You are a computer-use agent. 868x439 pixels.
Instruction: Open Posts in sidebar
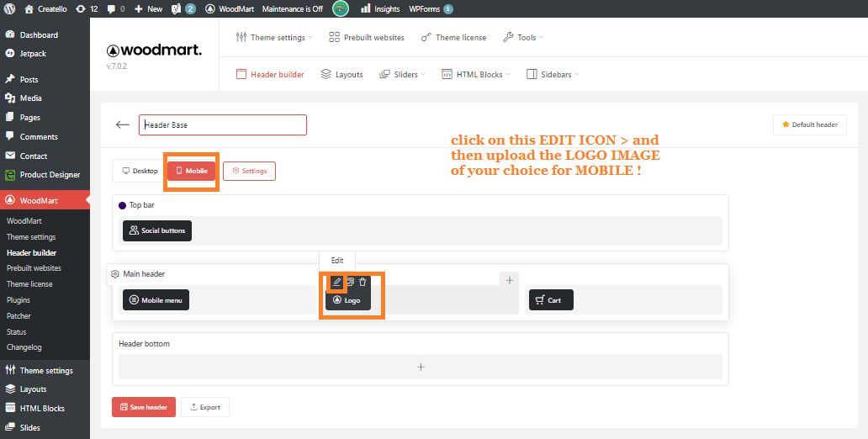29,79
